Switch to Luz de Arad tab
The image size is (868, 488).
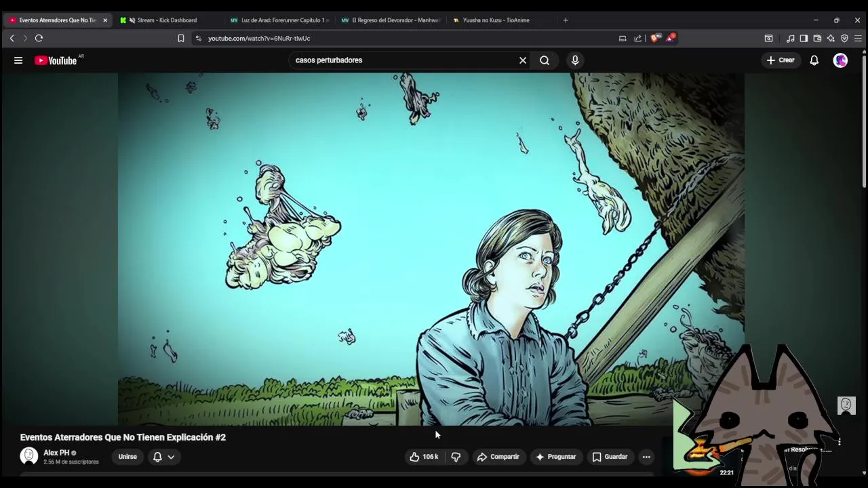tap(279, 20)
